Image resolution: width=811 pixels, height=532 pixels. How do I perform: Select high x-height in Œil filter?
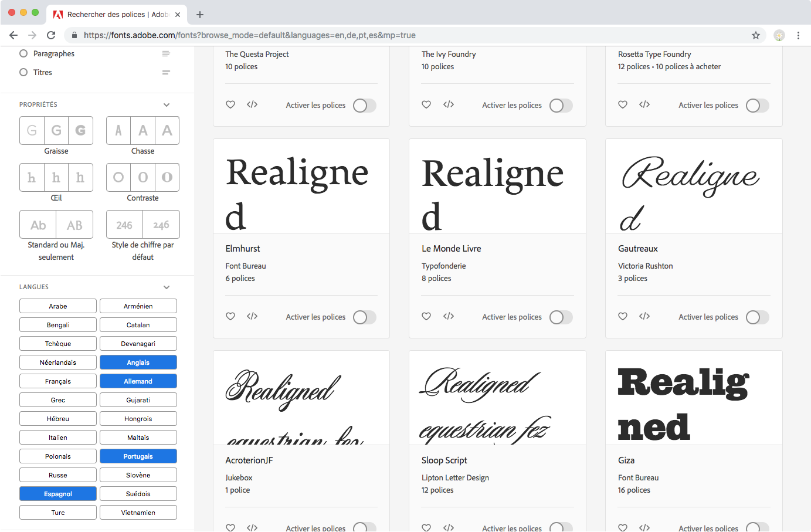(80, 177)
